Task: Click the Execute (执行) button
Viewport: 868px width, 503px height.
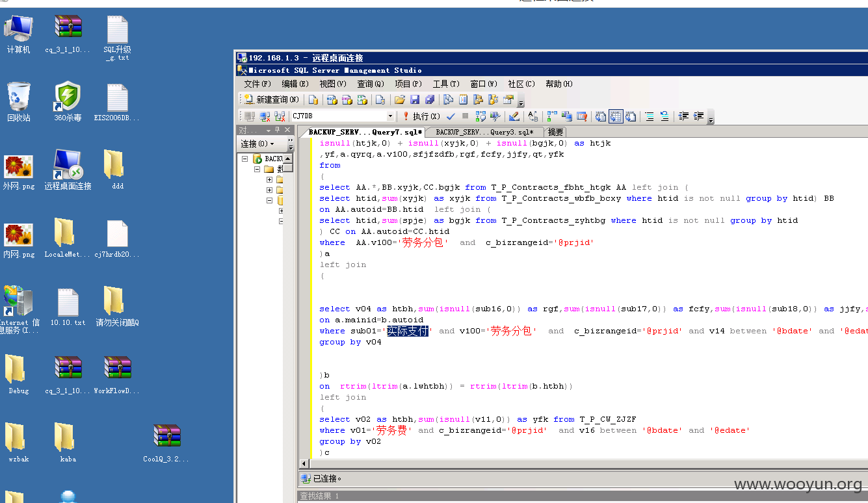Action: tap(421, 116)
